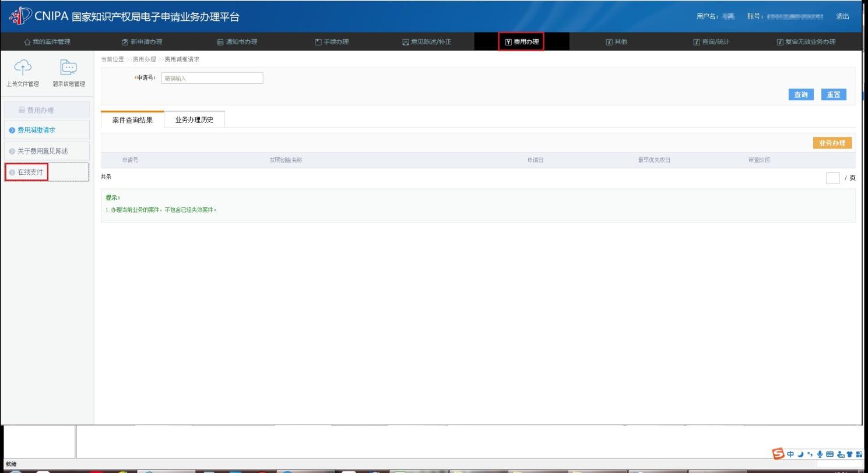The width and height of the screenshot is (868, 473).
Task: Open 新申请办理 top menu
Action: pyautogui.click(x=142, y=42)
